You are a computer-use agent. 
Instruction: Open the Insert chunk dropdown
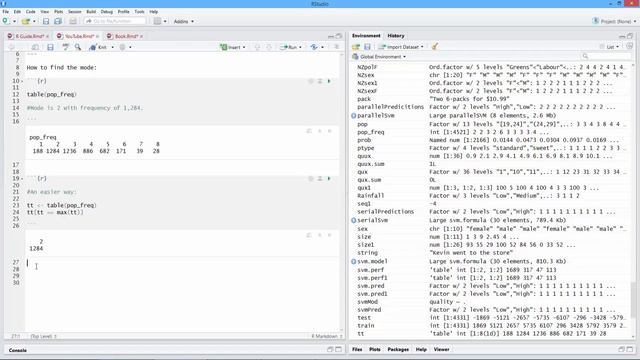pyautogui.click(x=233, y=47)
